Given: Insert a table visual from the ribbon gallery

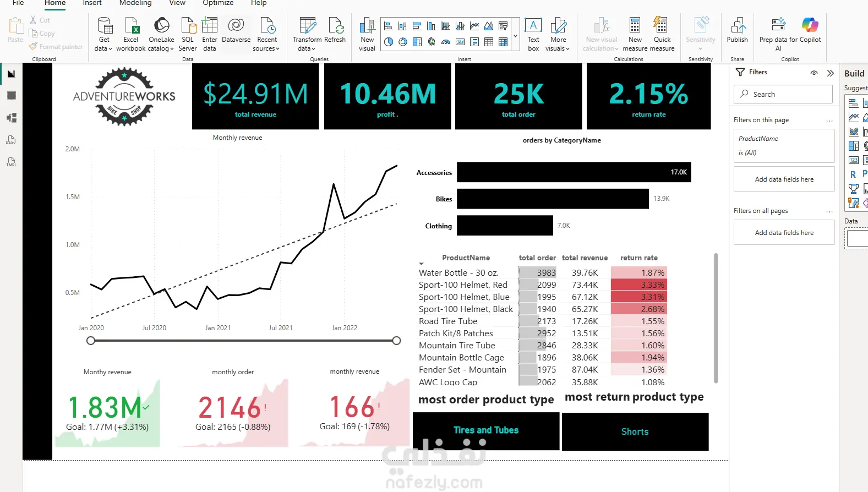Looking at the screenshot, I should [x=488, y=42].
